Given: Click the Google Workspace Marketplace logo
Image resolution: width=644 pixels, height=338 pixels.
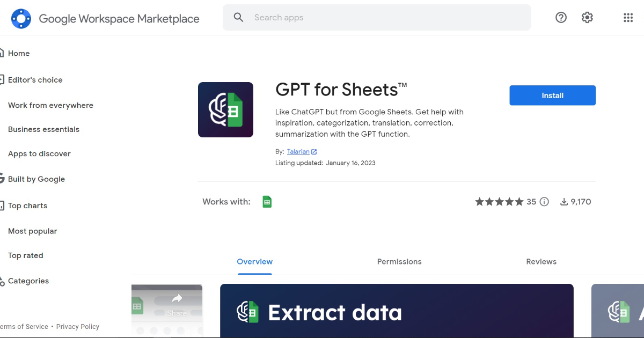Looking at the screenshot, I should (105, 18).
